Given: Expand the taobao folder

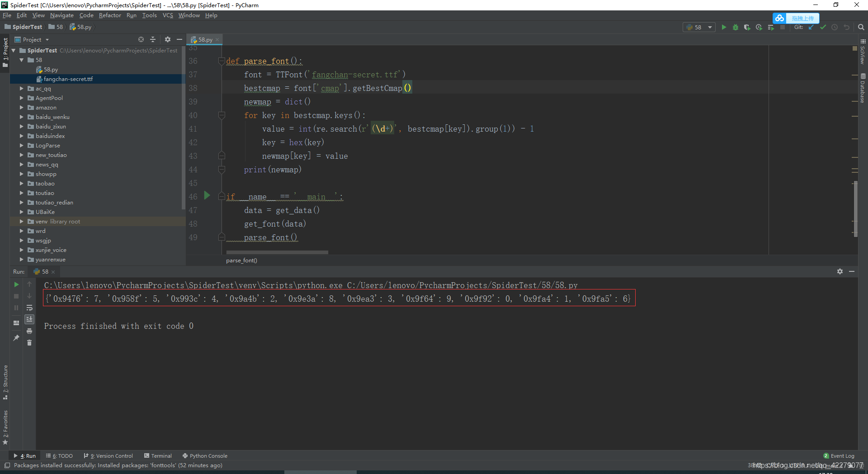Looking at the screenshot, I should [x=21, y=183].
